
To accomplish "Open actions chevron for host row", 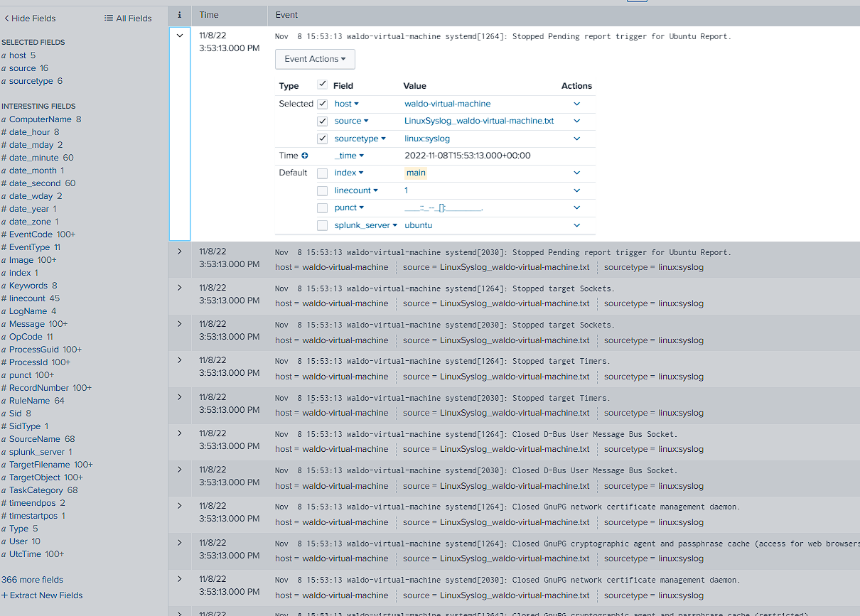I will click(577, 104).
